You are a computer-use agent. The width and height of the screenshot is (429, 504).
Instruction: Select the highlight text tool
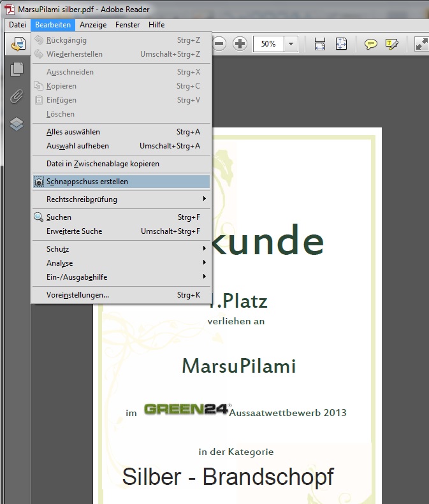pos(391,44)
